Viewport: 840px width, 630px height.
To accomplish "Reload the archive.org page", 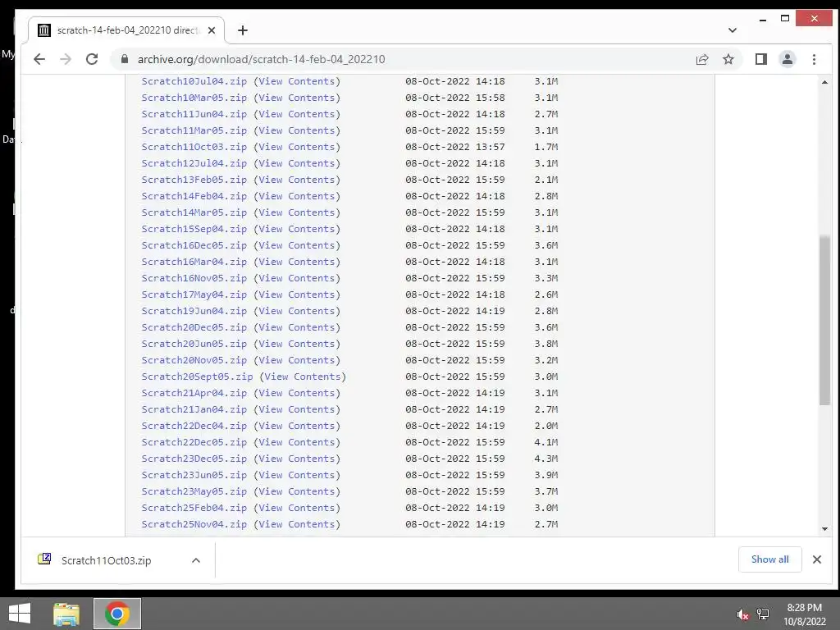I will tap(92, 59).
